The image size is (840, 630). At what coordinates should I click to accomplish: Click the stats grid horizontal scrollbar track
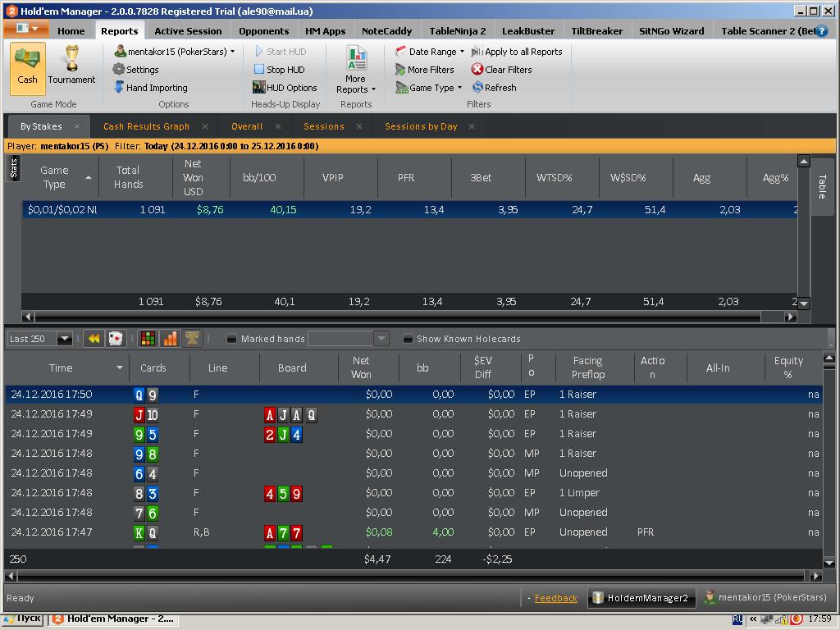click(398, 317)
